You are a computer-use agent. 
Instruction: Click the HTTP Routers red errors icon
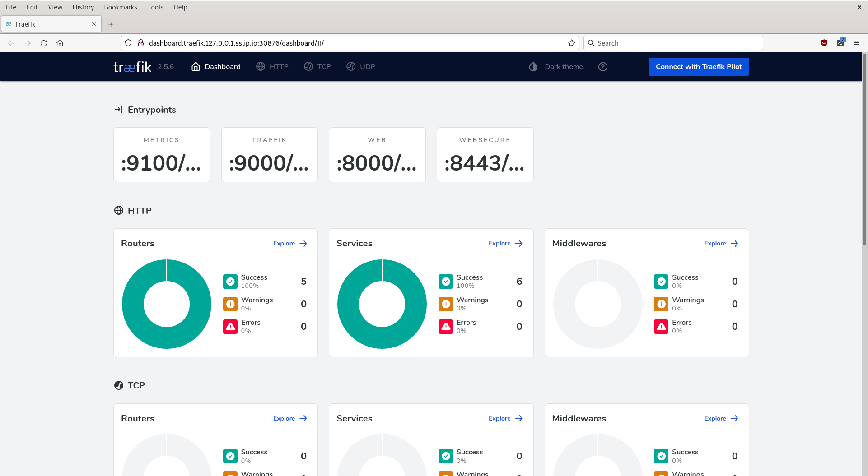[230, 327]
